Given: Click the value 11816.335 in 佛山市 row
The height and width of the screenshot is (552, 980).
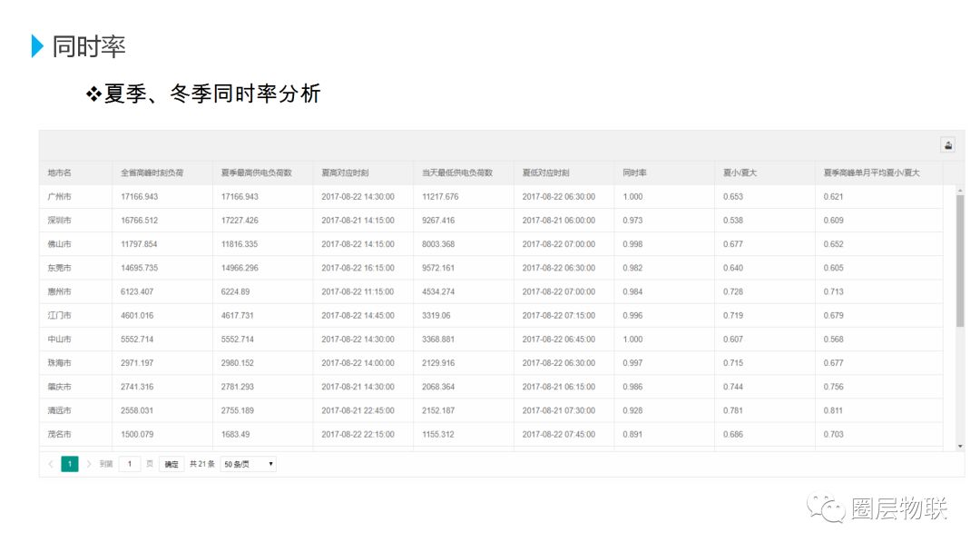Looking at the screenshot, I should click(x=240, y=244).
